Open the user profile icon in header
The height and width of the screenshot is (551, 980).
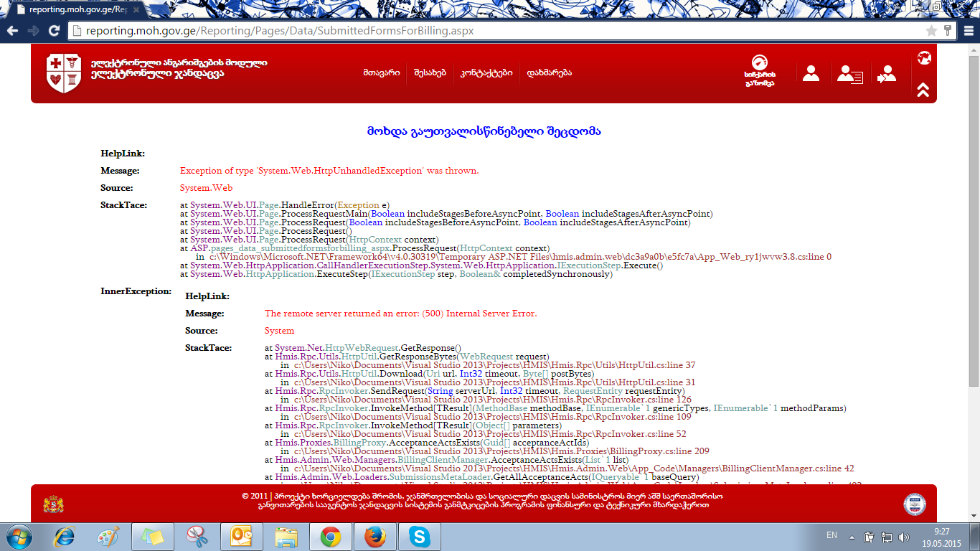click(x=811, y=73)
